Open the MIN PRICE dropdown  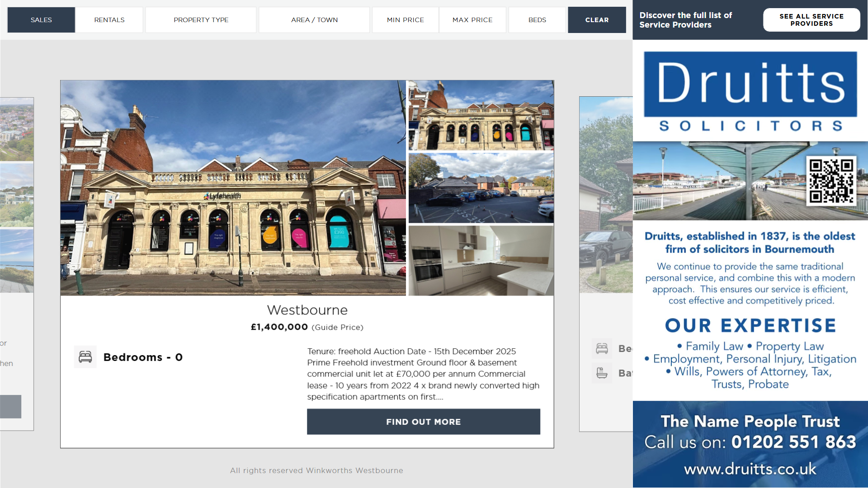[405, 20]
